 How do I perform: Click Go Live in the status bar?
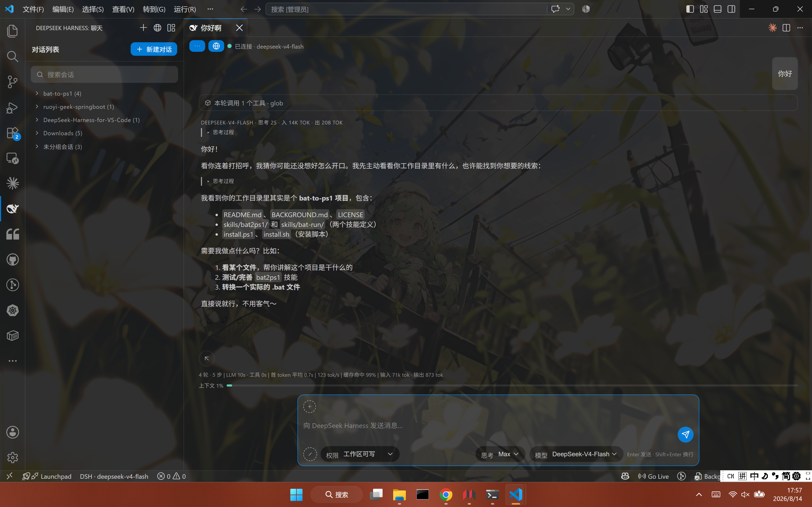[x=653, y=476]
